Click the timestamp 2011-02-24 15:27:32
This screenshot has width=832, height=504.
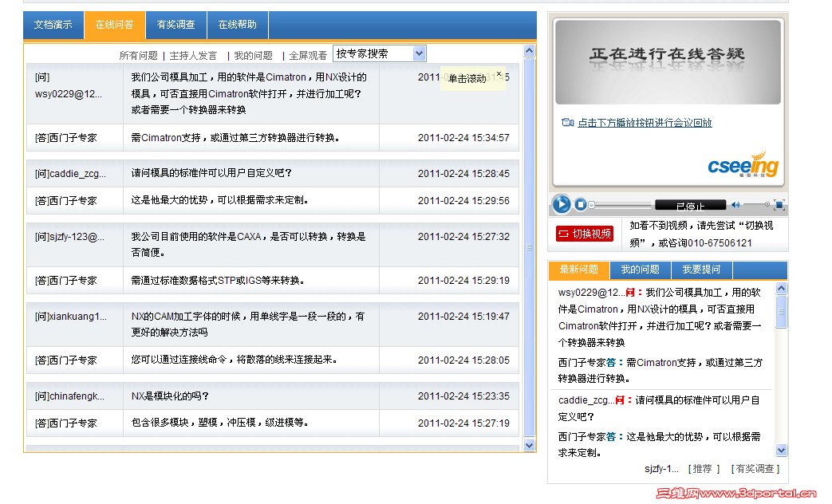pos(463,237)
